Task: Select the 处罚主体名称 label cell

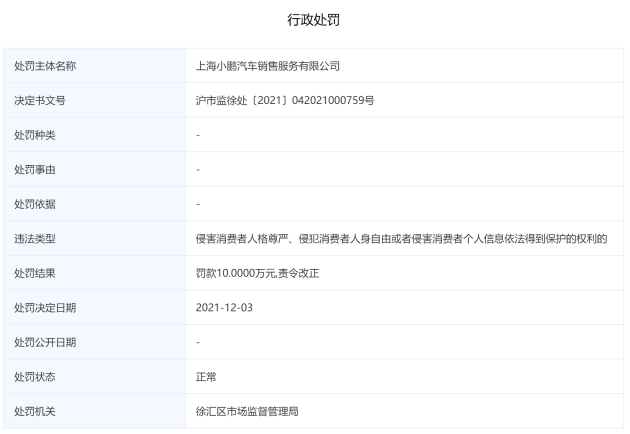Action: coord(94,66)
